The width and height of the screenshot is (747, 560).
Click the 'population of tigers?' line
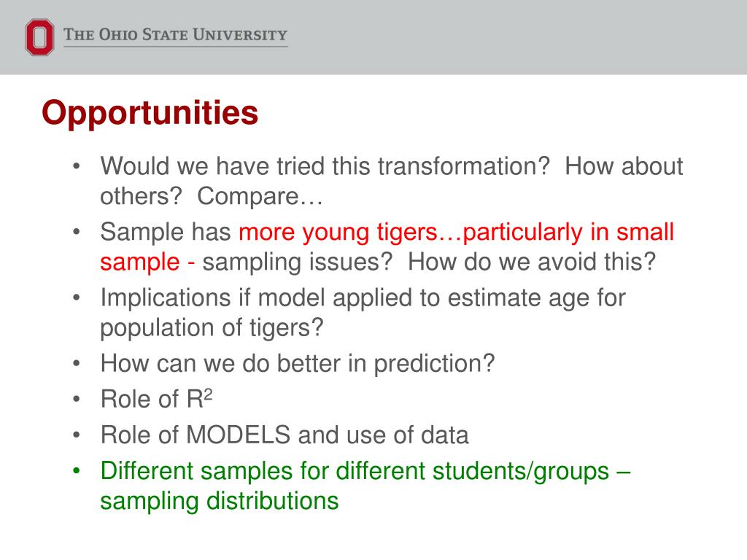212,328
